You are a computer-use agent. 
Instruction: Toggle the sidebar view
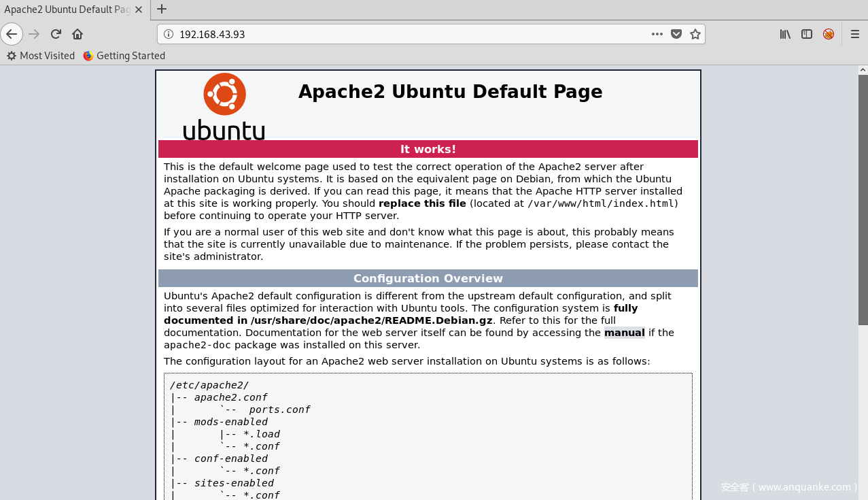click(807, 34)
